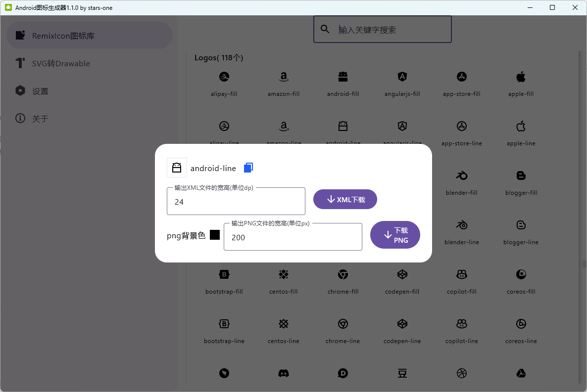Select the copilot-line icon
This screenshot has width=587, height=392.
[462, 324]
